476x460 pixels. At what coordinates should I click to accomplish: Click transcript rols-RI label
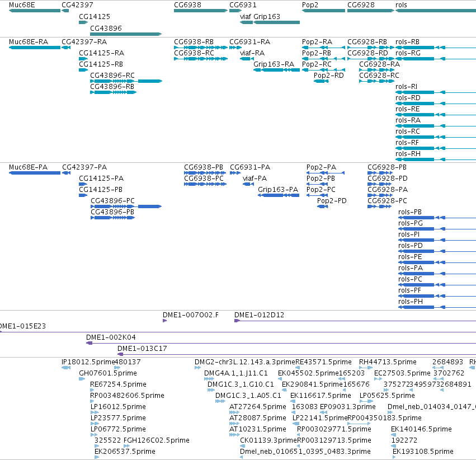[406, 87]
